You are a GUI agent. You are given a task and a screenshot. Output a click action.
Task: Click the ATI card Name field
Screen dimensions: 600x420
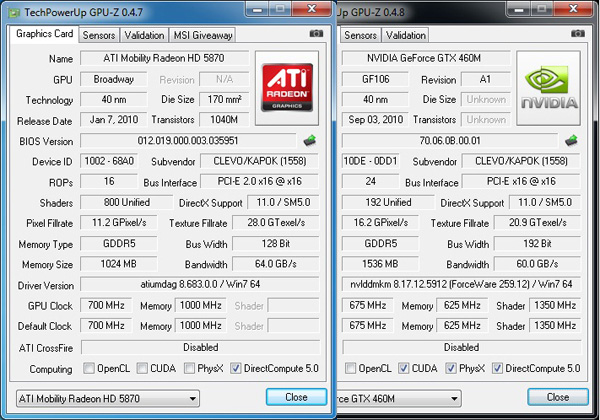pyautogui.click(x=164, y=58)
